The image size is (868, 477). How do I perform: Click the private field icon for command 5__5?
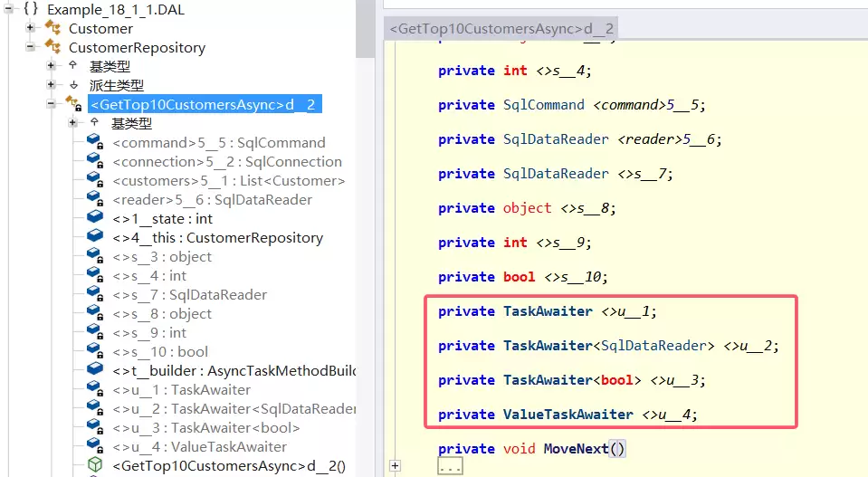(x=95, y=142)
